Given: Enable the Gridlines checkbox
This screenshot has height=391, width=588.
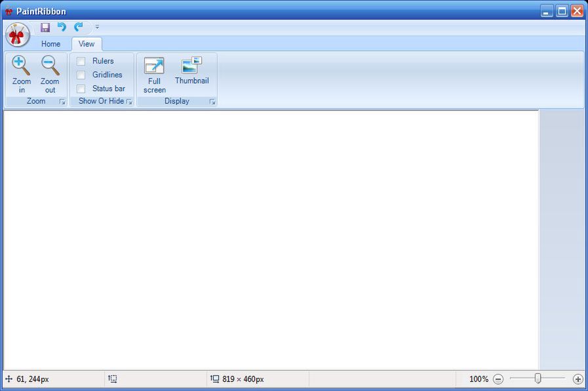Looking at the screenshot, I should pyautogui.click(x=81, y=75).
